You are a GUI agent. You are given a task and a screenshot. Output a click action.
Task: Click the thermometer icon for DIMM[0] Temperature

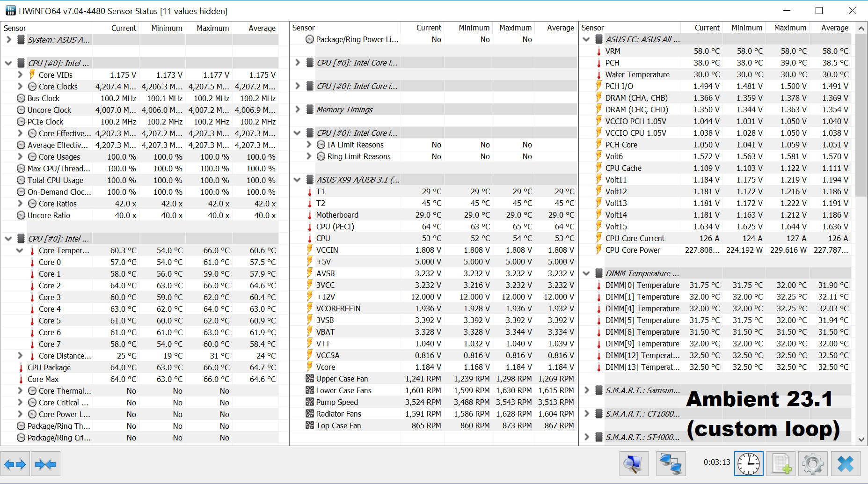pyautogui.click(x=599, y=285)
